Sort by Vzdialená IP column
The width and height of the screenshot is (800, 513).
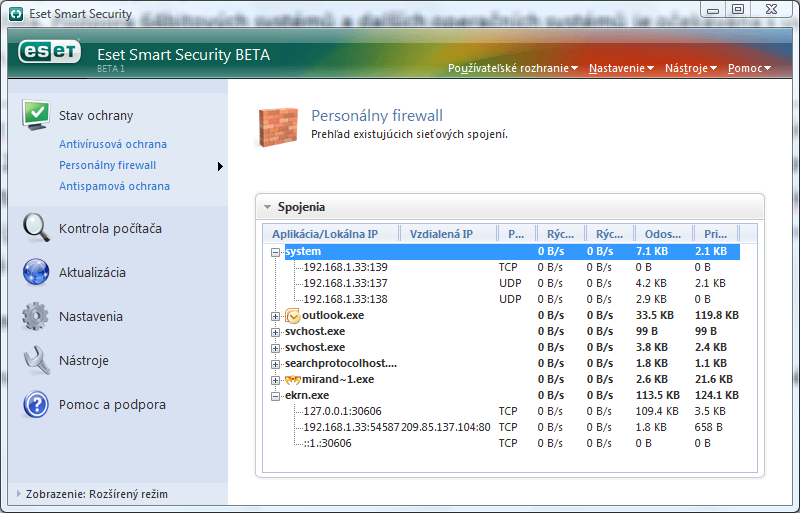coord(448,234)
